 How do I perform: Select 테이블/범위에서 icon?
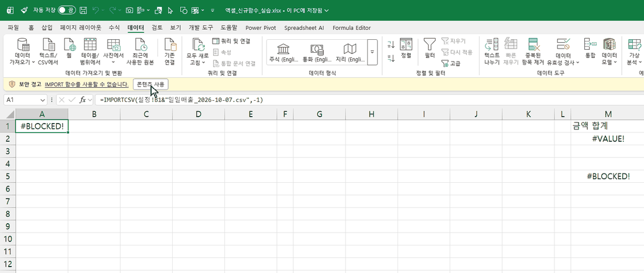tap(90, 52)
